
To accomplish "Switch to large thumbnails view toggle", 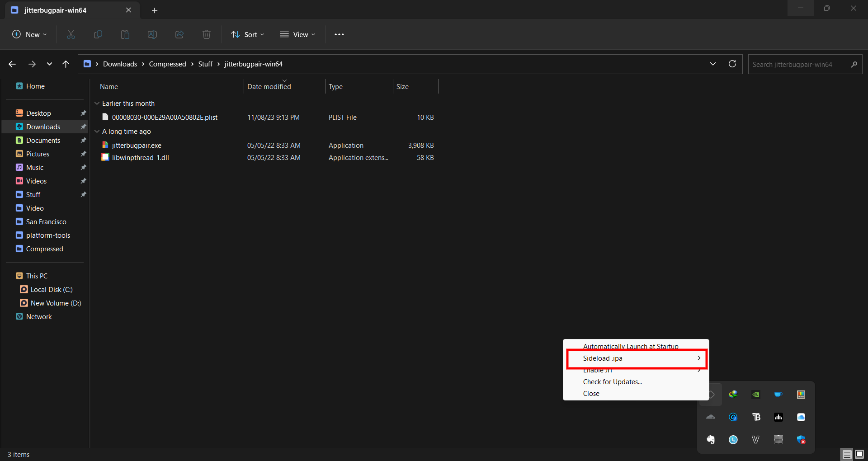I will [x=859, y=454].
